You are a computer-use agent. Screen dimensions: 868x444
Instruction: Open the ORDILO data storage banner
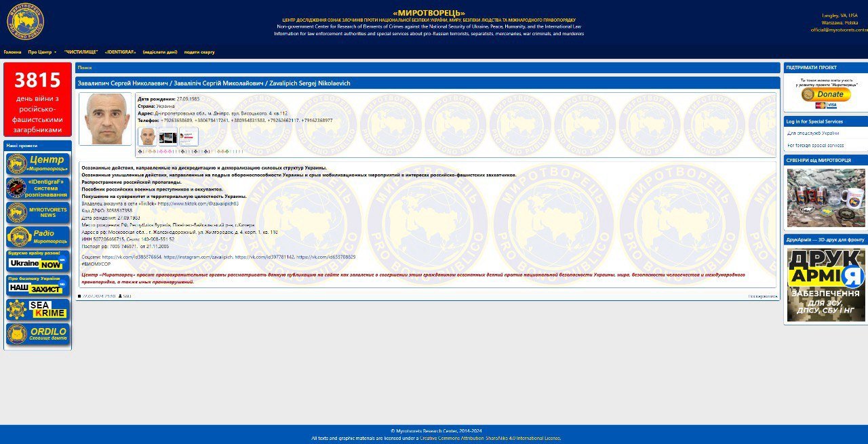(x=38, y=334)
